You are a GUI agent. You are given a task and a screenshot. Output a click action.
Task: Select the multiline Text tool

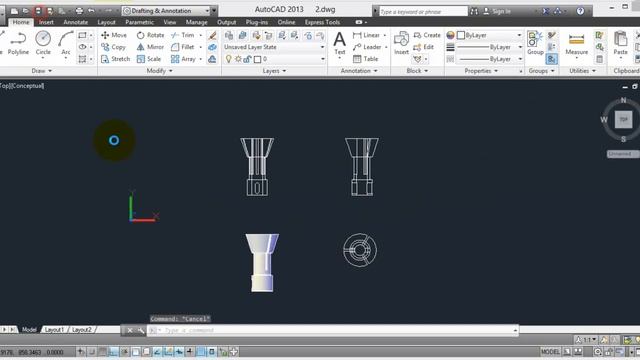[340, 43]
